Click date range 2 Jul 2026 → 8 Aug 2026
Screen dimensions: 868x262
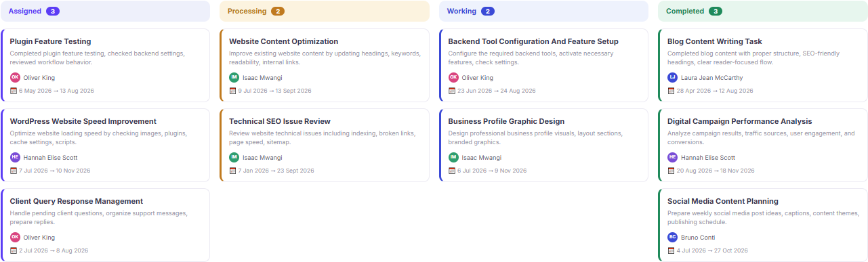click(54, 250)
